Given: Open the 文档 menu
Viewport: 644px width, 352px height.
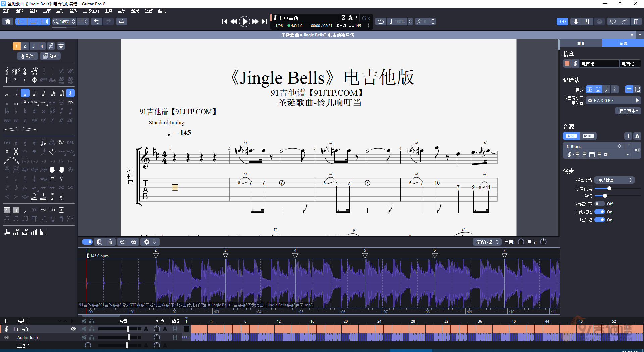Looking at the screenshot, I should (x=7, y=11).
